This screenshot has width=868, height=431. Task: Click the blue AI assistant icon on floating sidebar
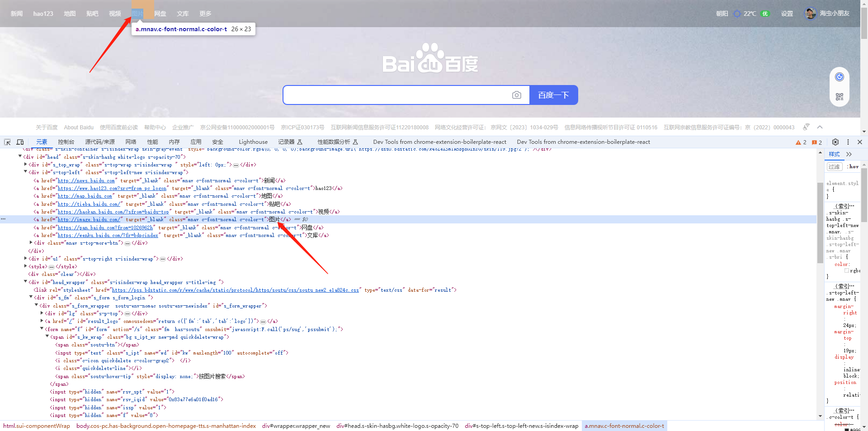click(x=840, y=77)
